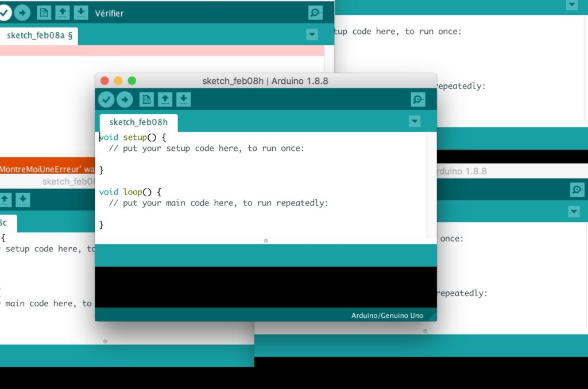Open the Serial Monitor for sketch_feb08h
The height and width of the screenshot is (389, 588).
tap(418, 99)
